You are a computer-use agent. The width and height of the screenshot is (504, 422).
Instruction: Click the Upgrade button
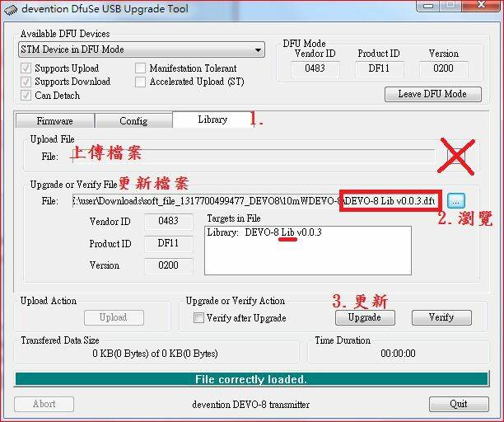(x=364, y=317)
